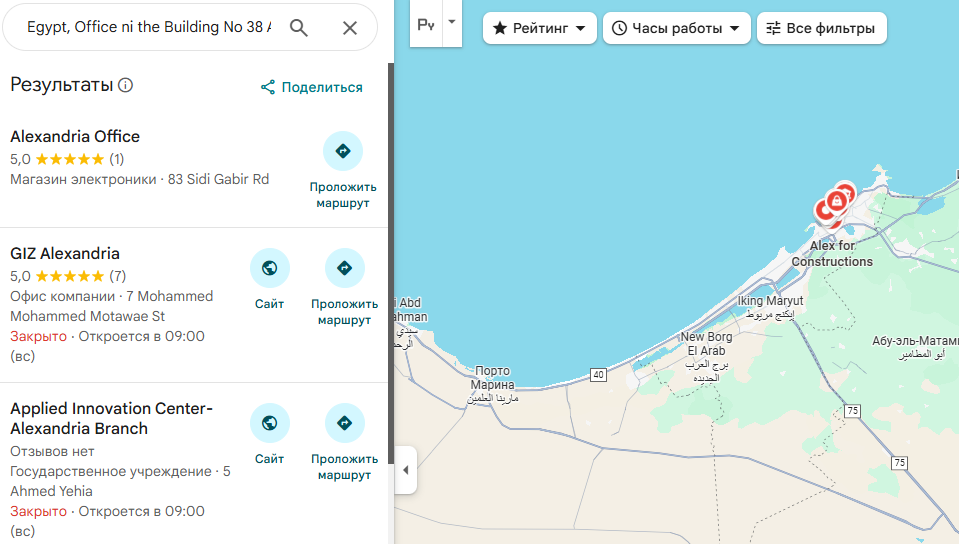Click into the search text field
The image size is (959, 544).
[x=149, y=27]
